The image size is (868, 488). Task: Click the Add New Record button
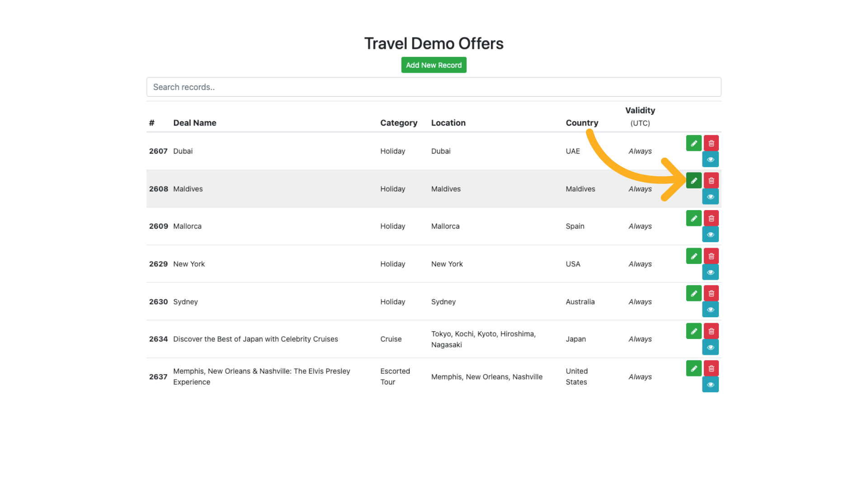click(x=434, y=65)
